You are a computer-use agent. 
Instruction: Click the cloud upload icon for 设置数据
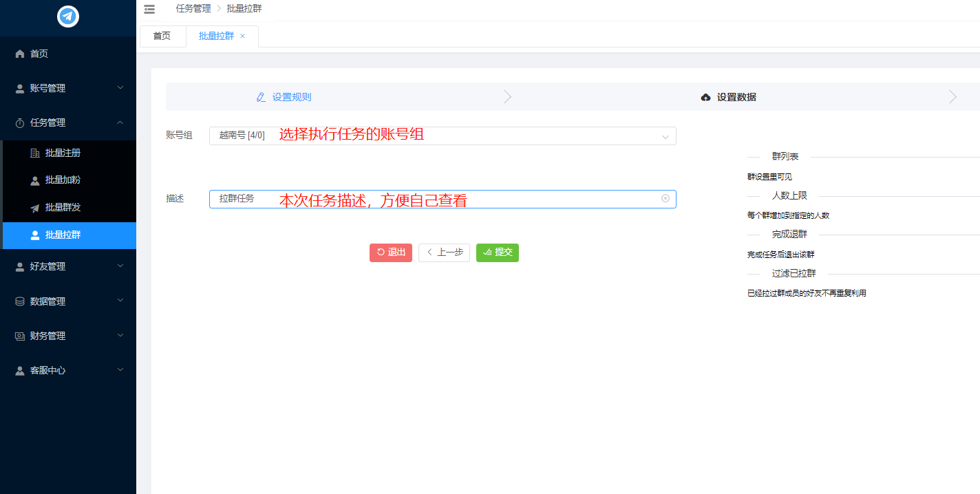[705, 98]
